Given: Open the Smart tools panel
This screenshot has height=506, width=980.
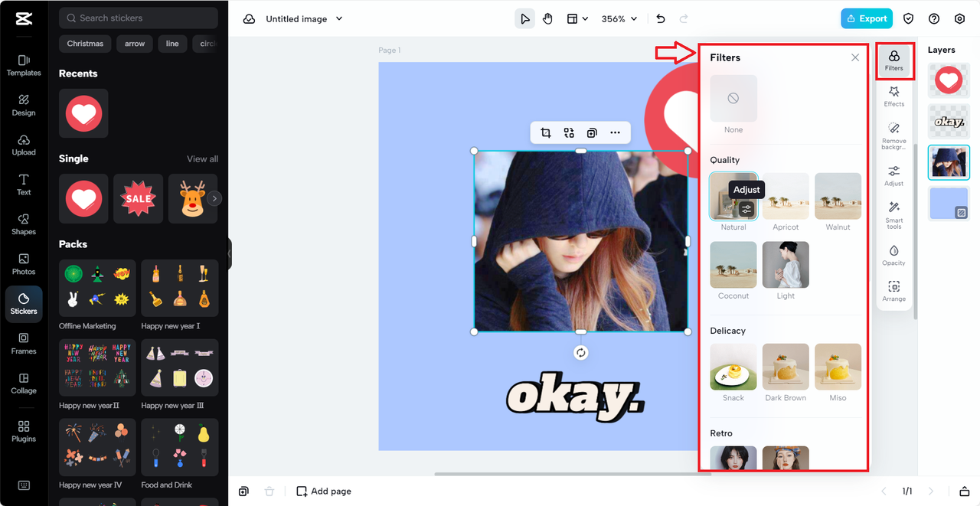Looking at the screenshot, I should [893, 215].
